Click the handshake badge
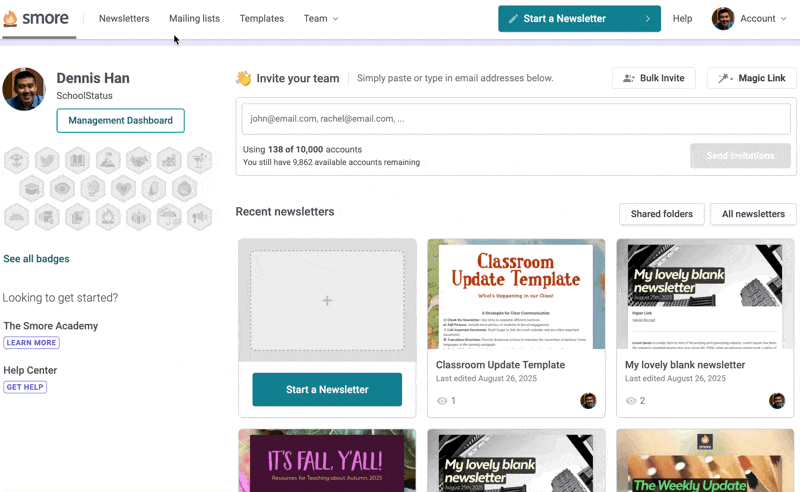The width and height of the screenshot is (800, 492). click(139, 160)
